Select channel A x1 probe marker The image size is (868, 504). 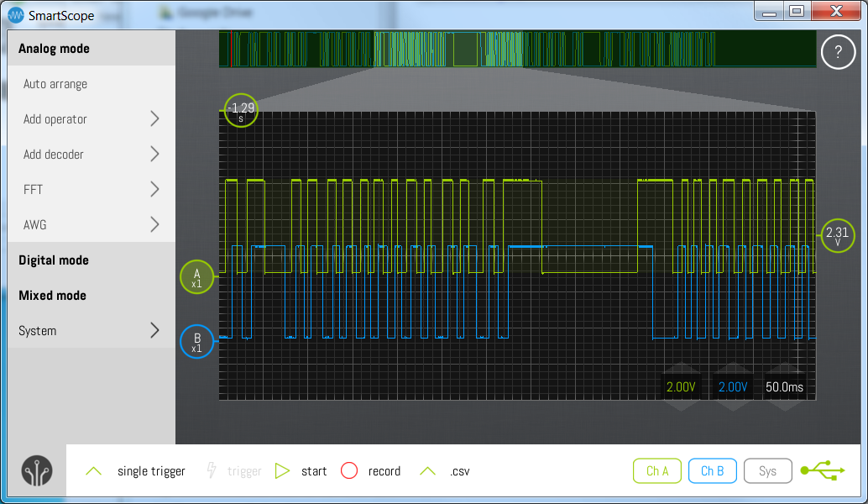coord(196,277)
